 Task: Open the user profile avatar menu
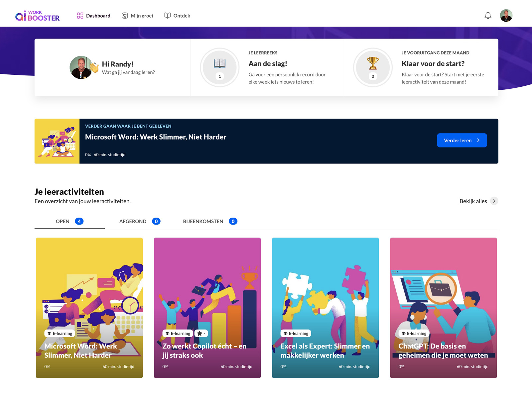click(506, 16)
